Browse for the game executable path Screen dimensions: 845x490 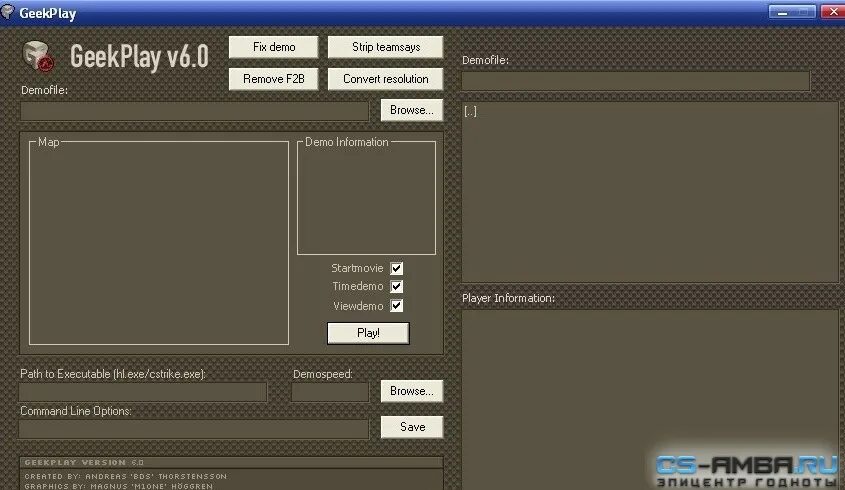412,391
